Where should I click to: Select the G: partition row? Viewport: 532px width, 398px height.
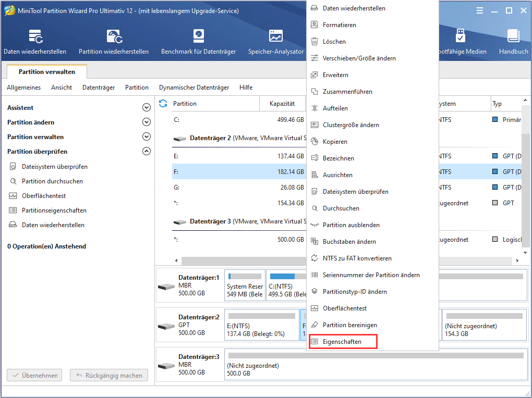pos(239,187)
